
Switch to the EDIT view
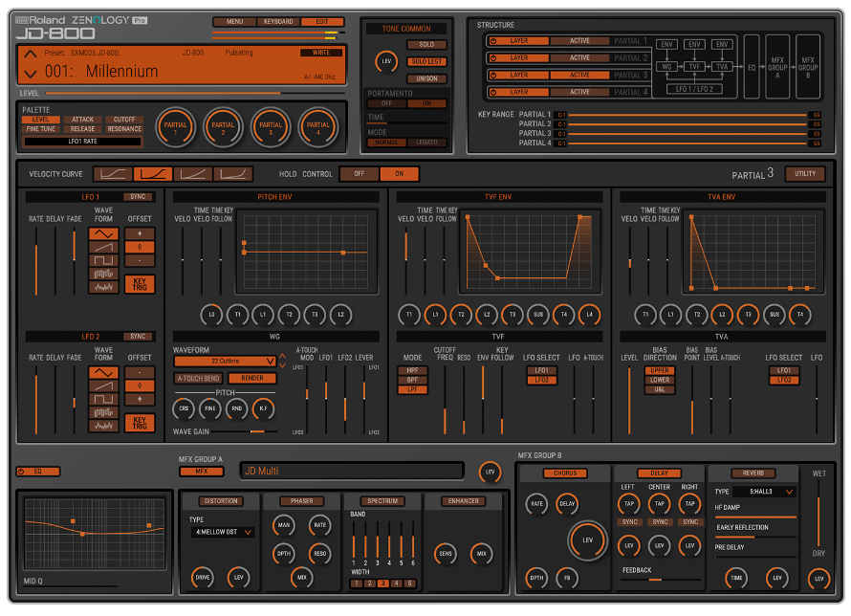[x=322, y=22]
